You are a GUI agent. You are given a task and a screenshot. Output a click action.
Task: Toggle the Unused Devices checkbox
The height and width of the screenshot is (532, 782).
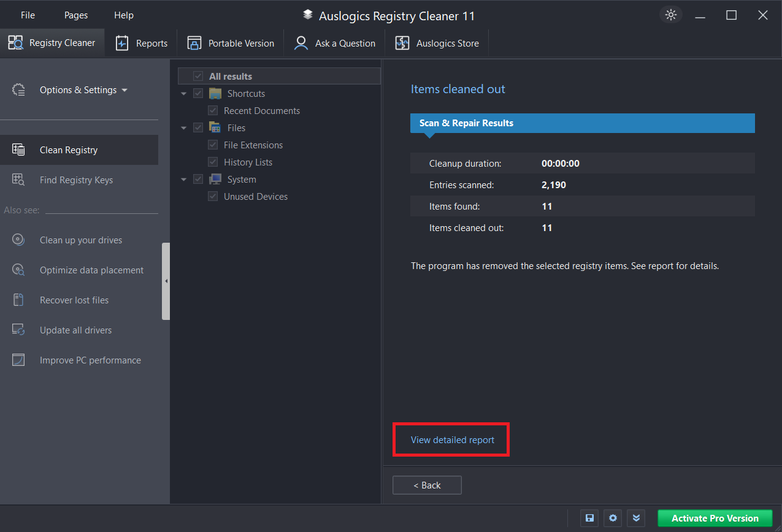[x=213, y=197]
